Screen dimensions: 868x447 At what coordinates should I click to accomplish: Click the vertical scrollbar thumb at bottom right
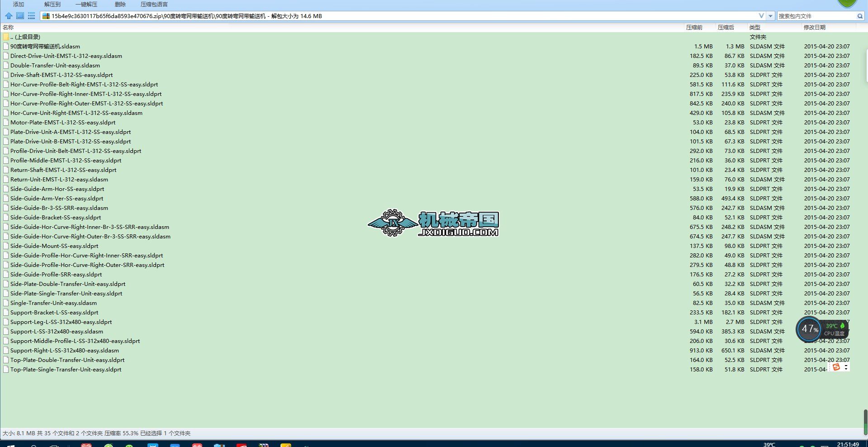click(865, 422)
